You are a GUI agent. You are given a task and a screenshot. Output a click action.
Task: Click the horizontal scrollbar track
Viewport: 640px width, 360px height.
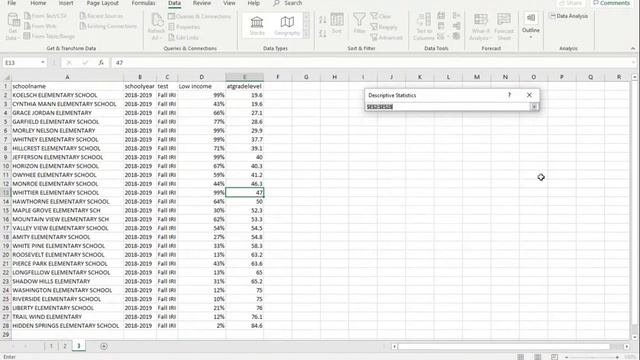[x=504, y=347]
